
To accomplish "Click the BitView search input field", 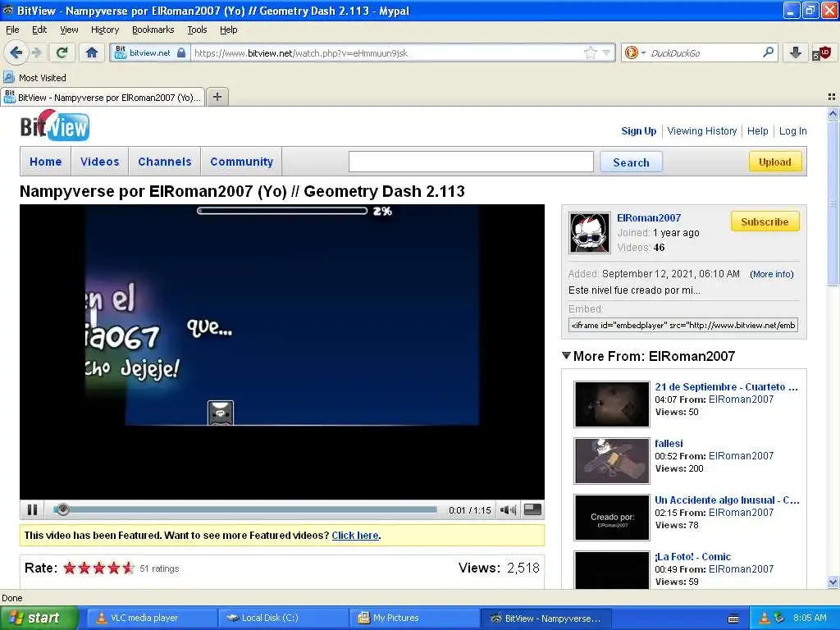I will coord(471,162).
